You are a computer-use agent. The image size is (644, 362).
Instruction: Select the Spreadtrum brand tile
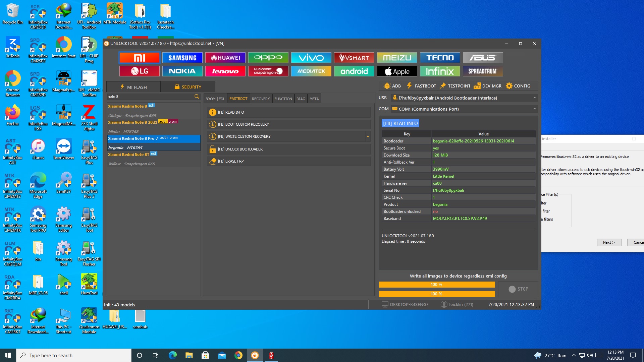point(483,71)
